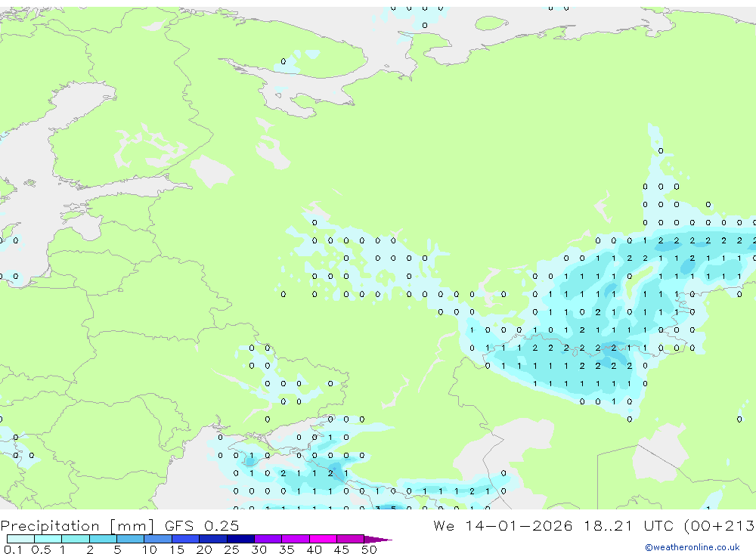This screenshot has width=756, height=554.
Task: Click the '25' legend scale label
Action: [231, 549]
